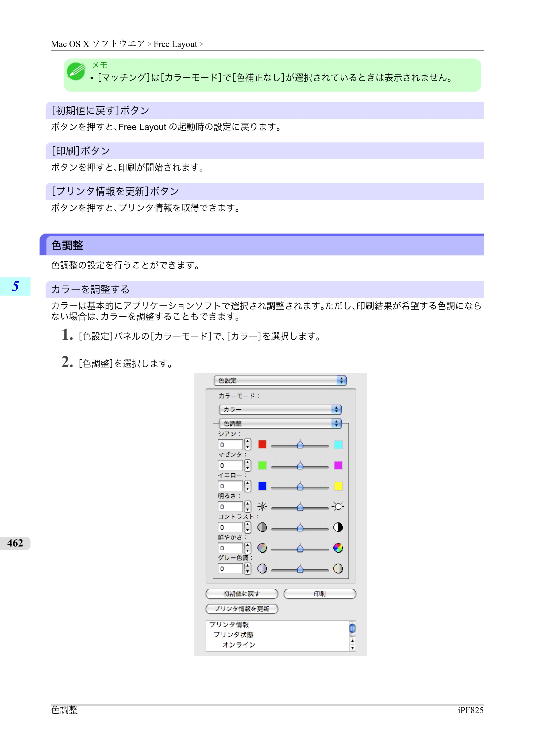The width and height of the screenshot is (535, 756).
Task: Click the cyan swatch at the Cyan slider's end
Action: [338, 444]
